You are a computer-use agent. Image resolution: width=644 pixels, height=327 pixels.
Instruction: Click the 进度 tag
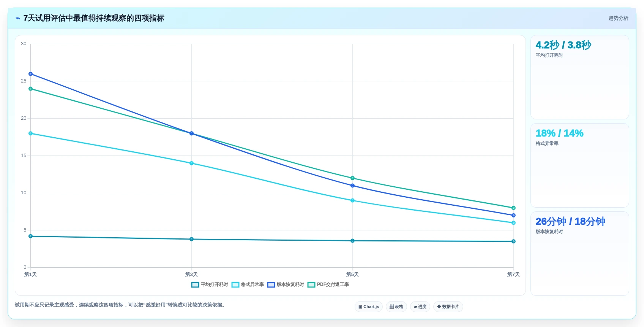pyautogui.click(x=420, y=307)
